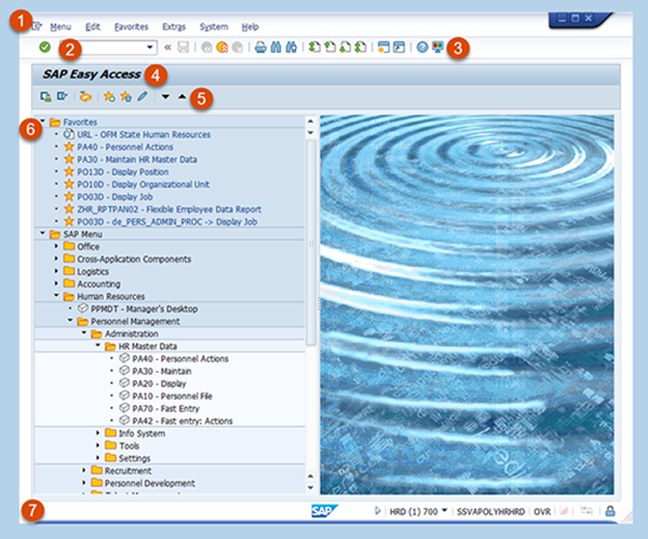Select ZHR_RPTPAN02 - Flexible Employee Data Report
648x539 pixels.
(x=169, y=209)
